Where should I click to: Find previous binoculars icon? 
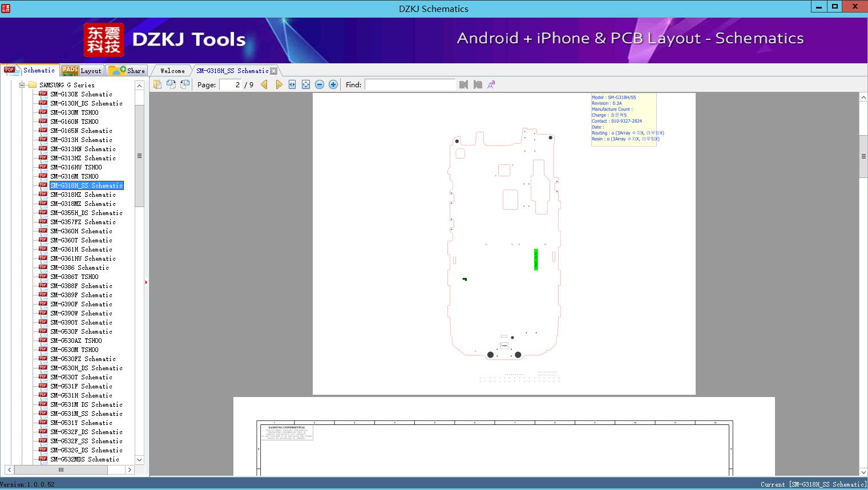point(463,84)
